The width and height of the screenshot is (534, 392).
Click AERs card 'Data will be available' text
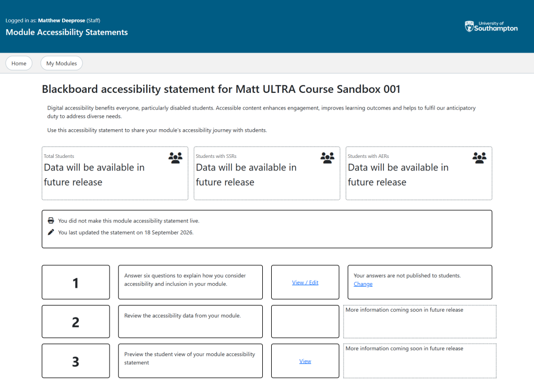tap(398, 175)
